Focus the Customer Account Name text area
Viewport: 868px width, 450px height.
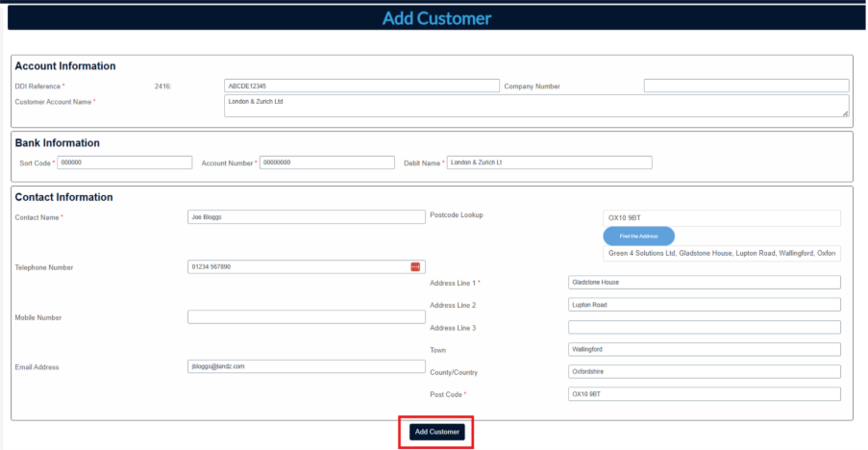534,105
